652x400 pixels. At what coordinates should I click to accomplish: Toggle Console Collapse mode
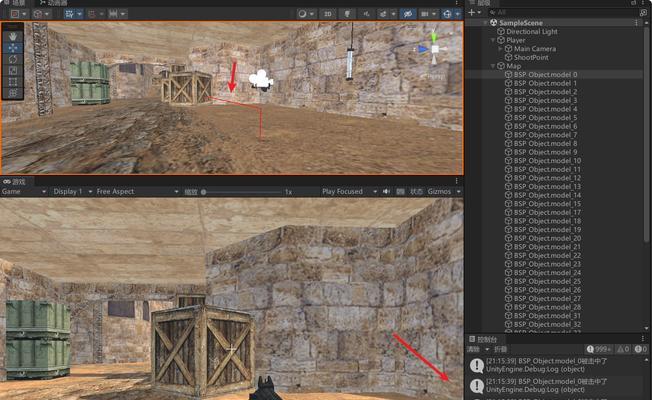coord(500,349)
